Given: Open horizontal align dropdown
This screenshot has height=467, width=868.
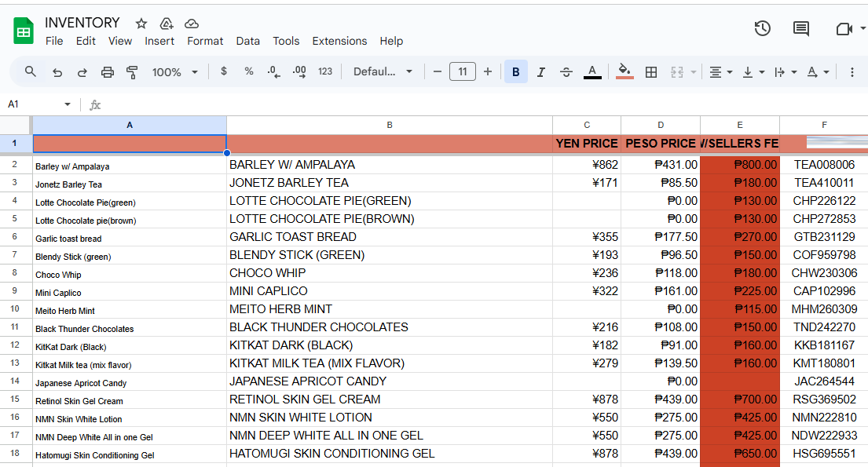Looking at the screenshot, I should click(721, 72).
